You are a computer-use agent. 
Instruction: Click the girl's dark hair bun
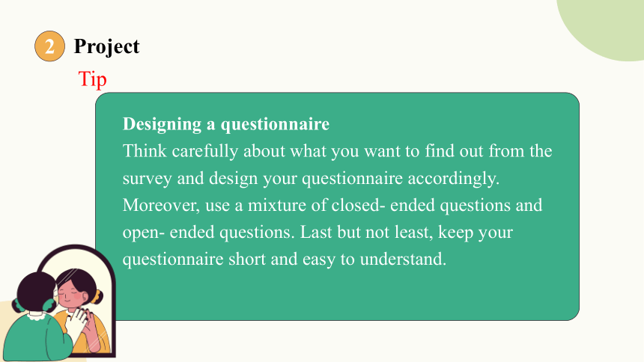point(36,291)
